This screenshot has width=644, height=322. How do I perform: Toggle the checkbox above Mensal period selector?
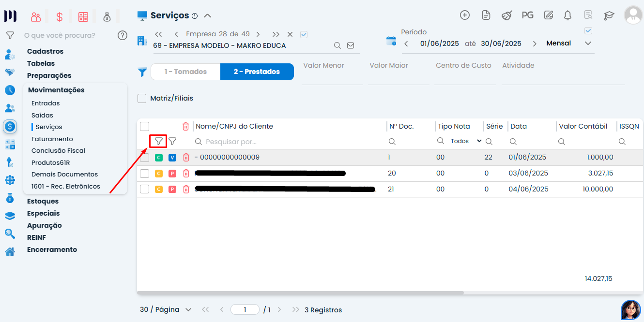click(588, 30)
